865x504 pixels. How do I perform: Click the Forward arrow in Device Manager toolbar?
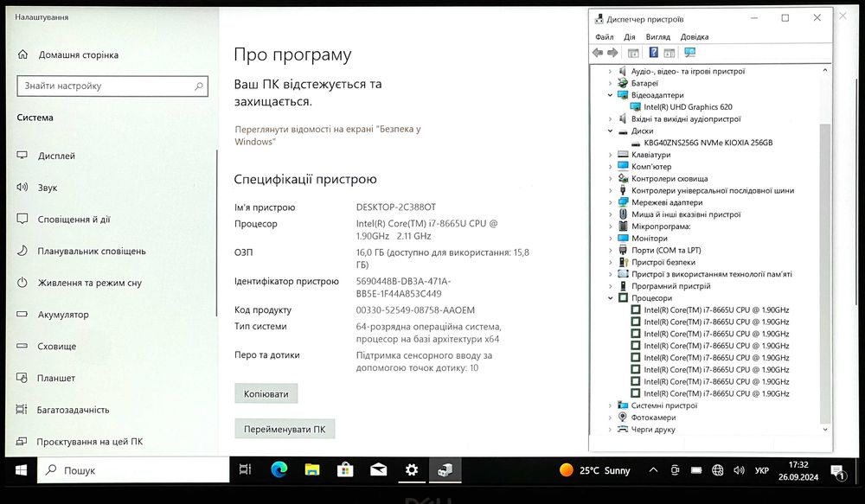612,53
